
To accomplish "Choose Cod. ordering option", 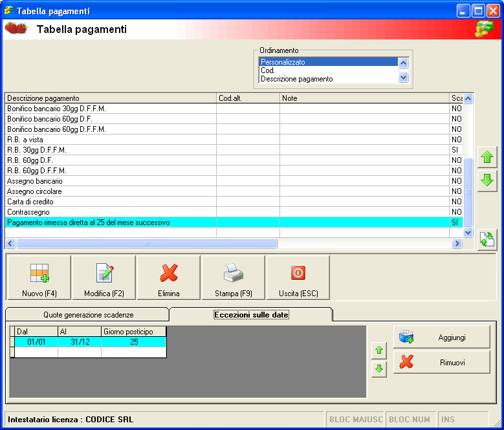I will point(328,70).
